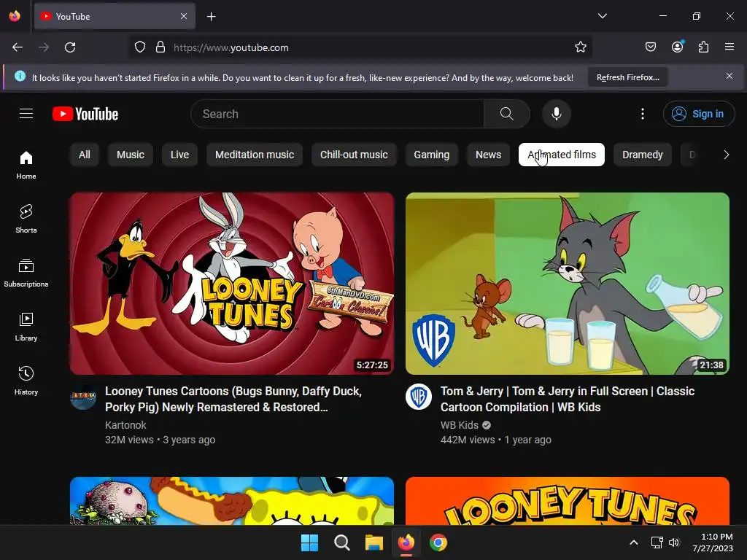Click the site security padlock icon

(160, 47)
